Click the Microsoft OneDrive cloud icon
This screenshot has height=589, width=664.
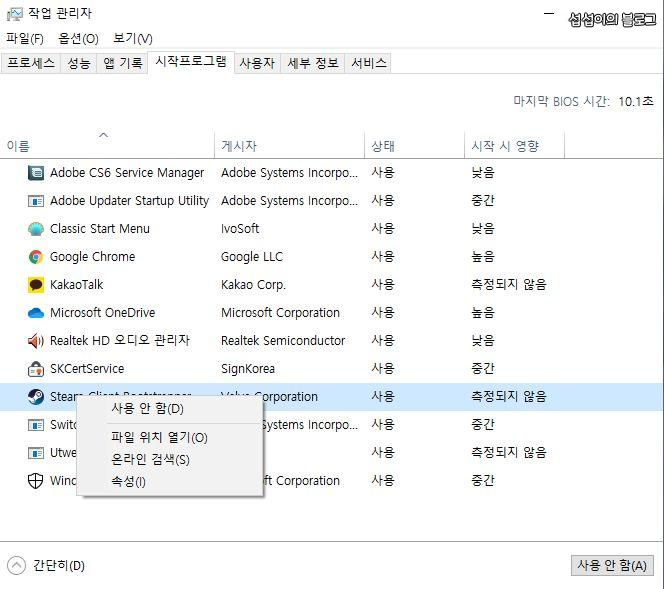(x=36, y=313)
